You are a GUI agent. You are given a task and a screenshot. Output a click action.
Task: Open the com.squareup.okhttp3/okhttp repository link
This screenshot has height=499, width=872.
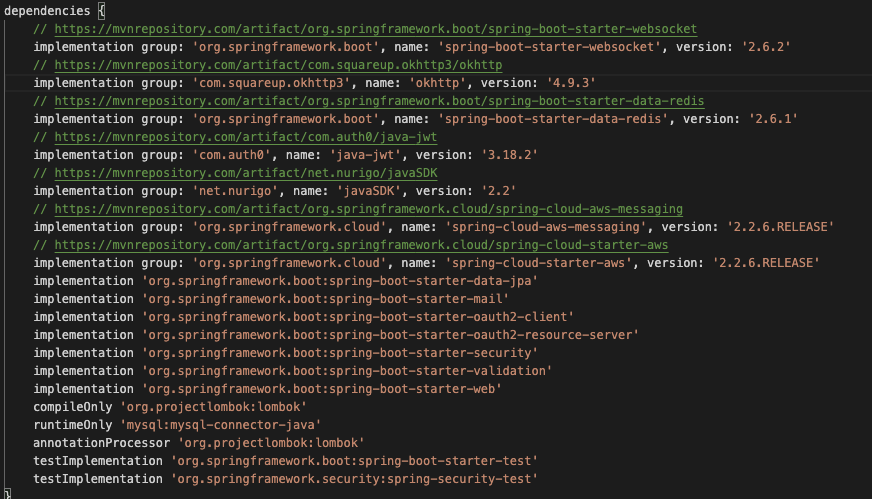tap(278, 65)
